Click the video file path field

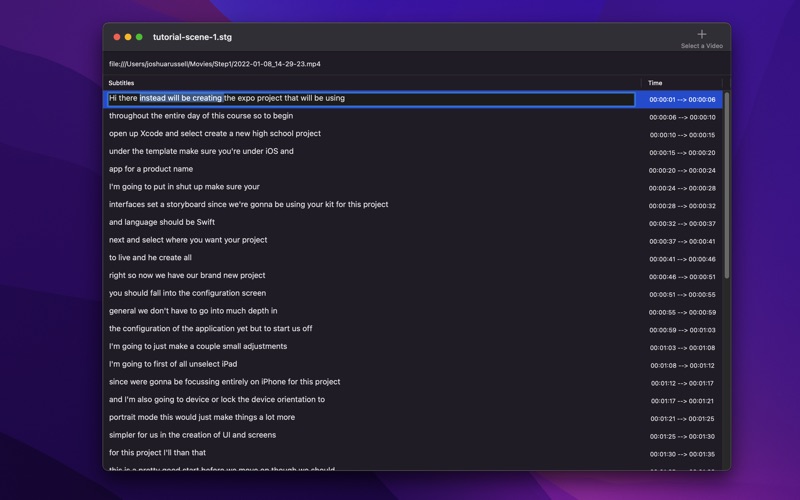pos(214,64)
